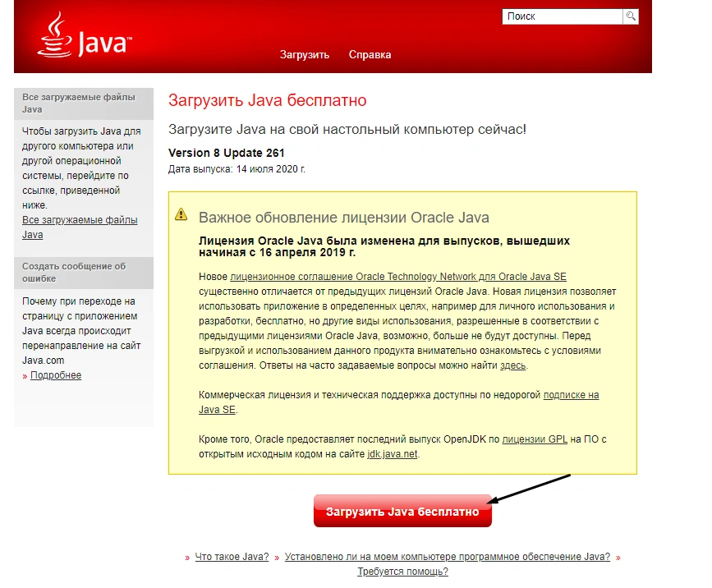
Task: Open the Загрузить menu item
Action: (x=304, y=55)
